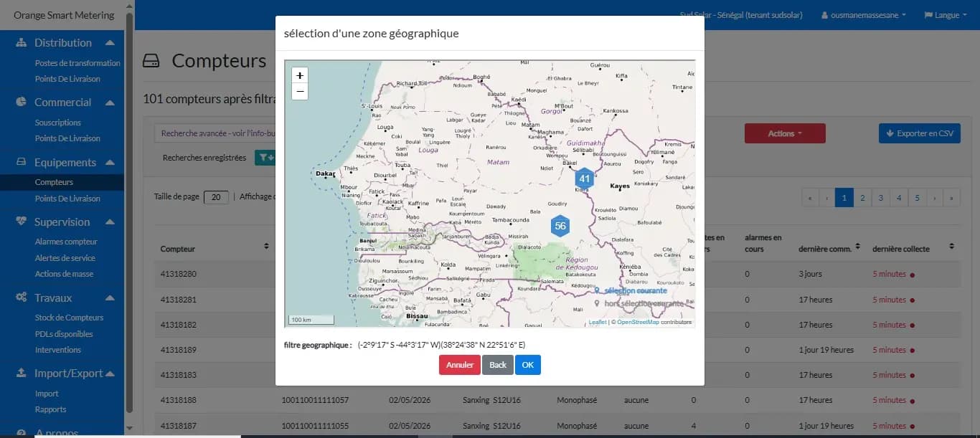The image size is (980, 438).
Task: Collapse the Supervision section
Action: [x=110, y=222]
